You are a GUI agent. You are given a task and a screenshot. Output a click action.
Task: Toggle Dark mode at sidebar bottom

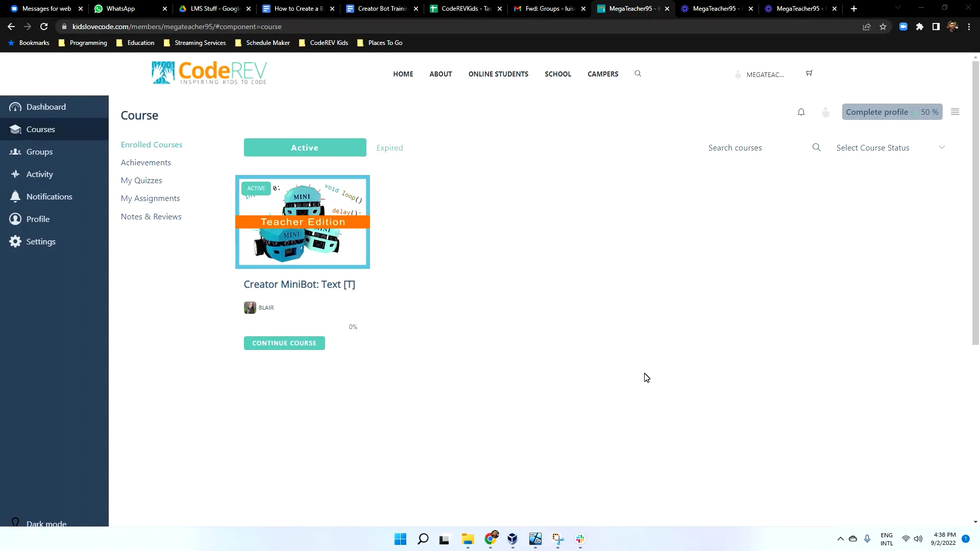tap(46, 523)
